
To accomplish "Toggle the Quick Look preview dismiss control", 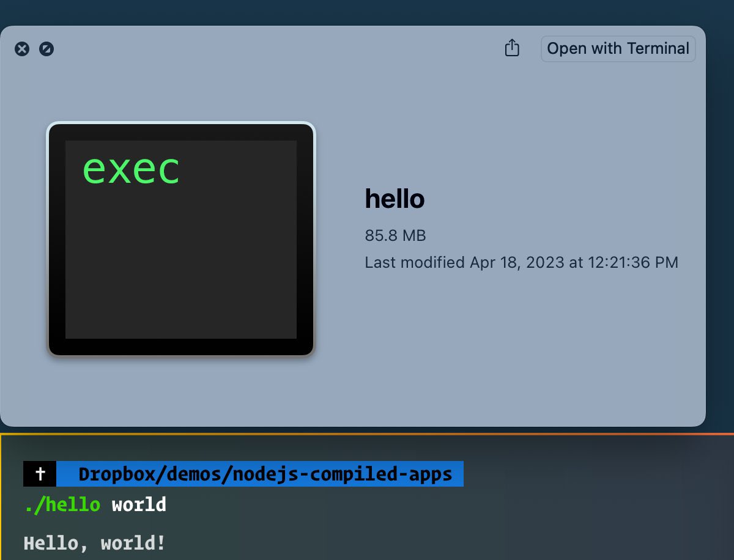I will pos(23,49).
